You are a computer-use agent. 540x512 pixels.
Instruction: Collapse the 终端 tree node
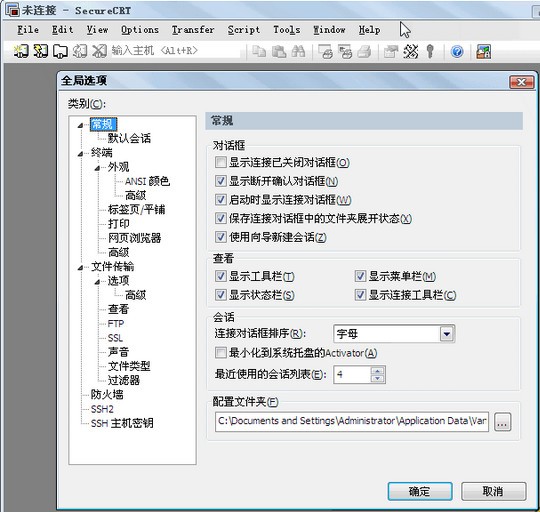click(x=80, y=154)
